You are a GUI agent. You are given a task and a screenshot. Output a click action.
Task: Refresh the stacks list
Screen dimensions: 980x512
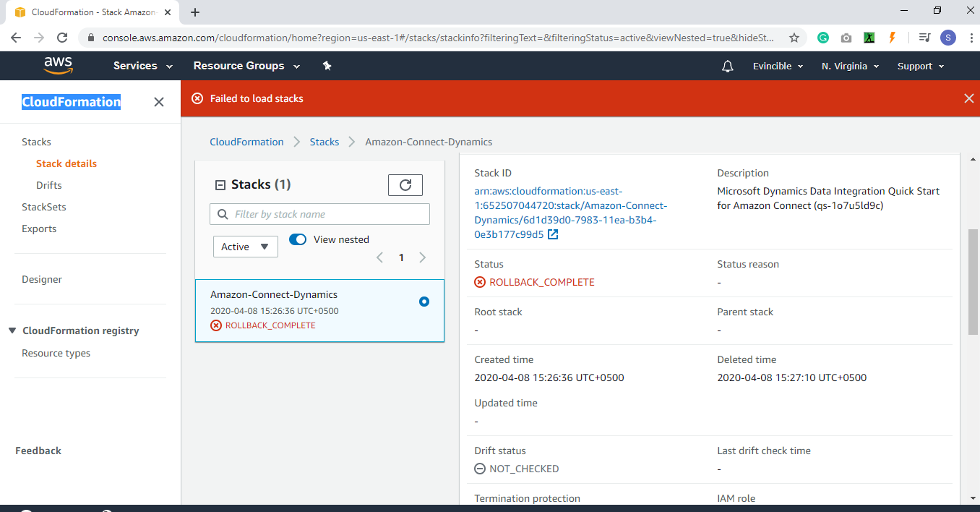405,184
